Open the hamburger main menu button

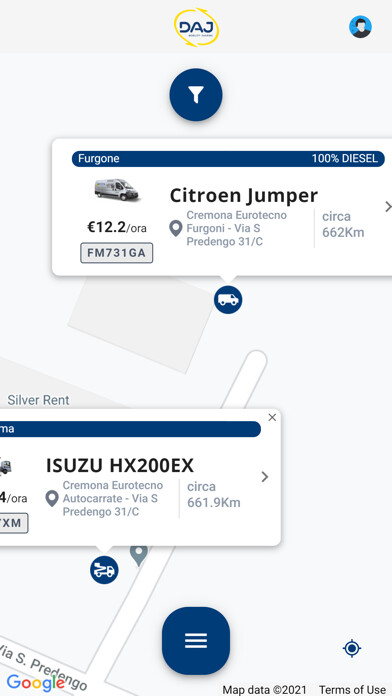(196, 641)
